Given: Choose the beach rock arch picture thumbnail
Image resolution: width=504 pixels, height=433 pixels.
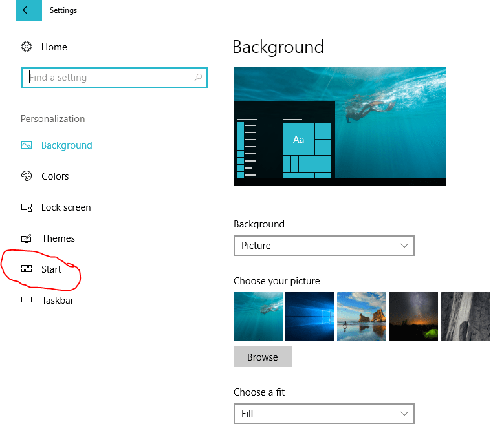Looking at the screenshot, I should point(362,317).
